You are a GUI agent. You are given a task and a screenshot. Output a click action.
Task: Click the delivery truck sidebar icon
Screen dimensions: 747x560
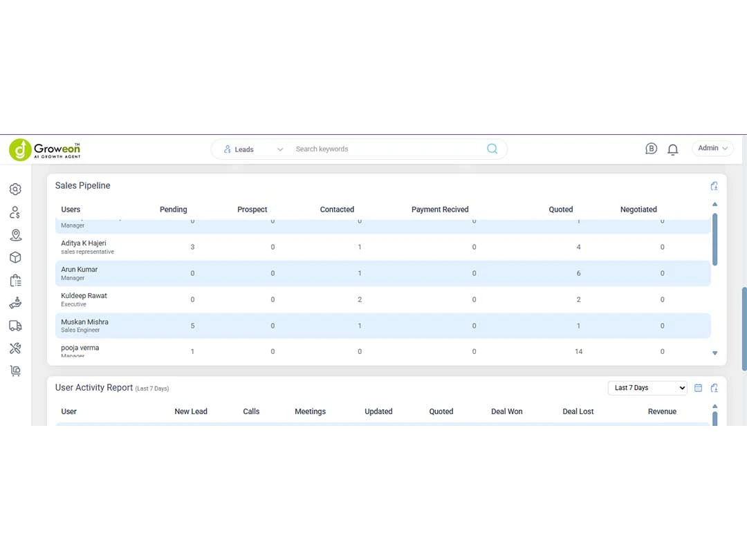pos(15,326)
